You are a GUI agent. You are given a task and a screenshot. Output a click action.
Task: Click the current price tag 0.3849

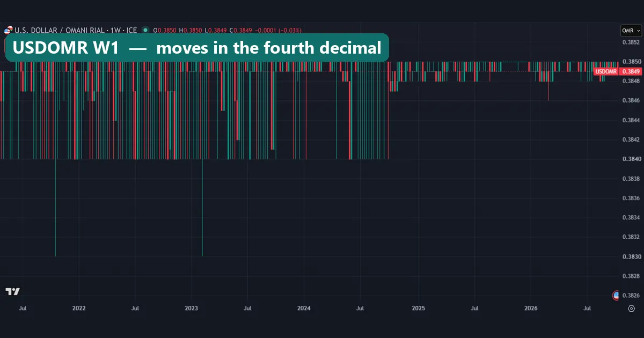(x=631, y=71)
